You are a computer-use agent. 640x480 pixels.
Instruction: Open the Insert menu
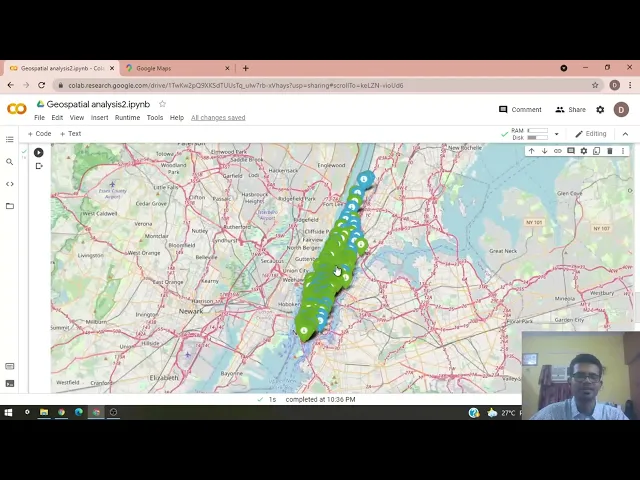99,118
